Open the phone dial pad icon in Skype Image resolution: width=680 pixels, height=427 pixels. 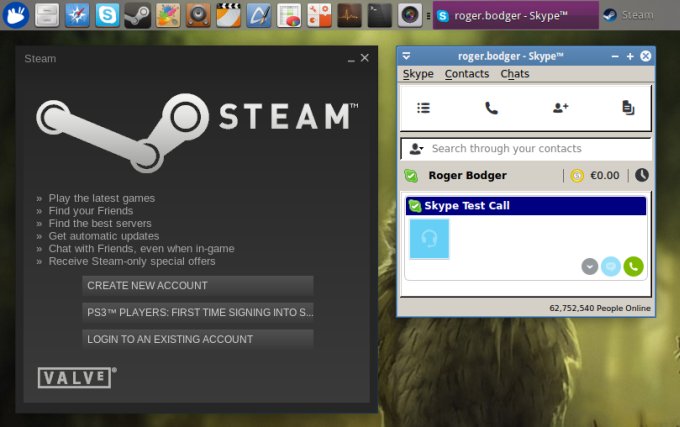(x=491, y=108)
